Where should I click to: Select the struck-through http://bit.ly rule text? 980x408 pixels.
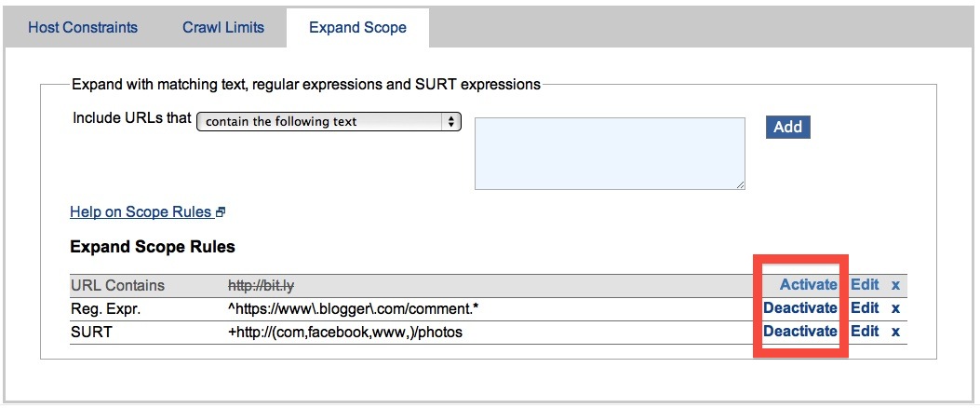pos(262,284)
